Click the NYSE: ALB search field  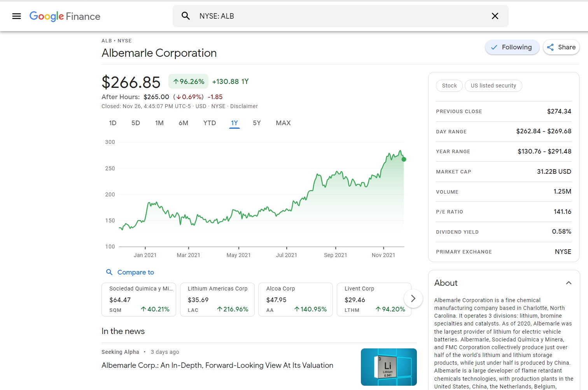pyautogui.click(x=340, y=16)
